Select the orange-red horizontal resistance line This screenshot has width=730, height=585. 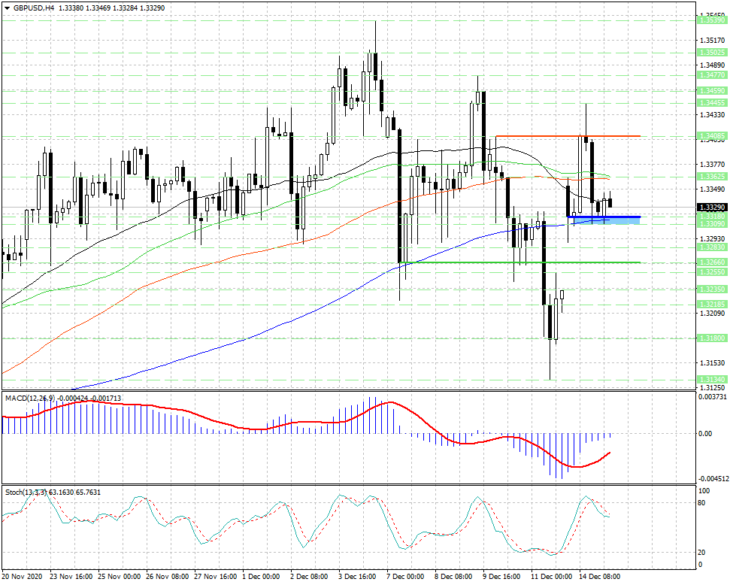point(568,136)
